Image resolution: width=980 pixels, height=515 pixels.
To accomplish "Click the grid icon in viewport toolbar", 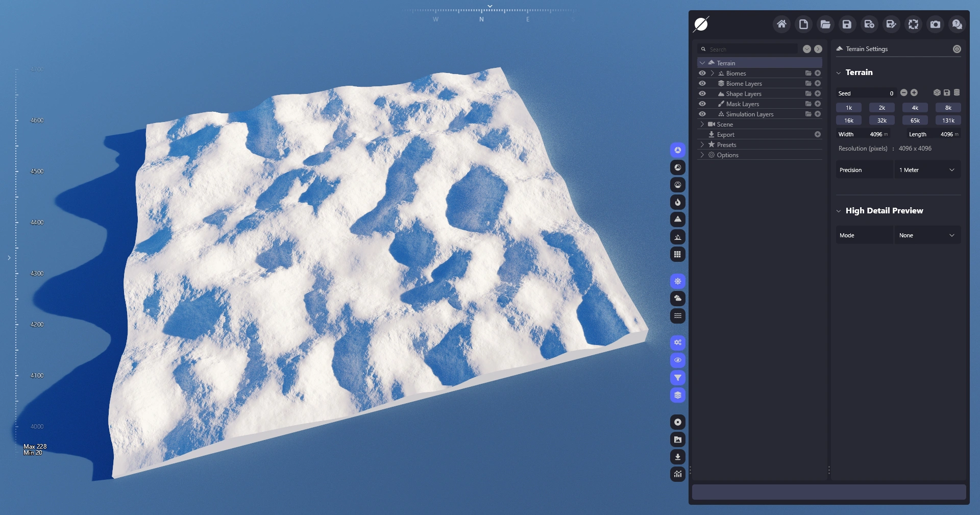I will pyautogui.click(x=677, y=254).
